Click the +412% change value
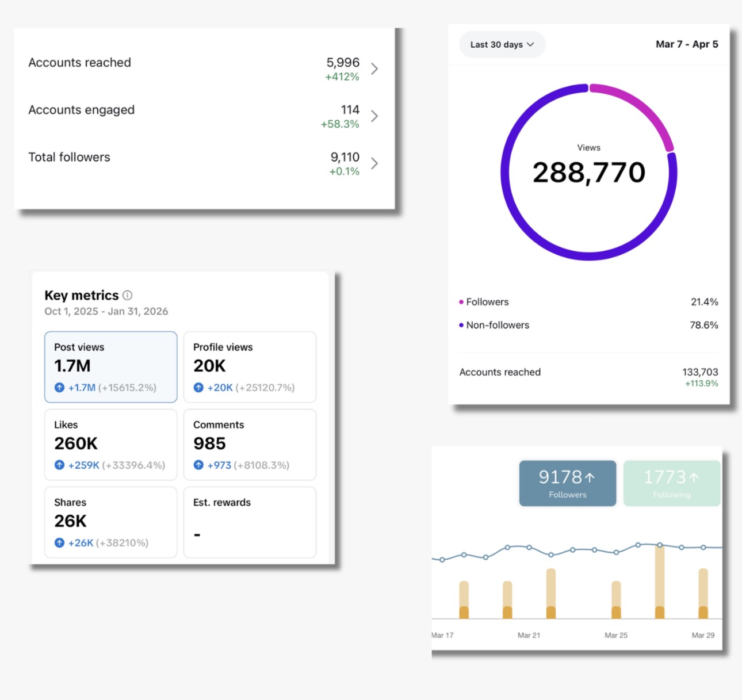742x700 pixels. click(x=342, y=77)
